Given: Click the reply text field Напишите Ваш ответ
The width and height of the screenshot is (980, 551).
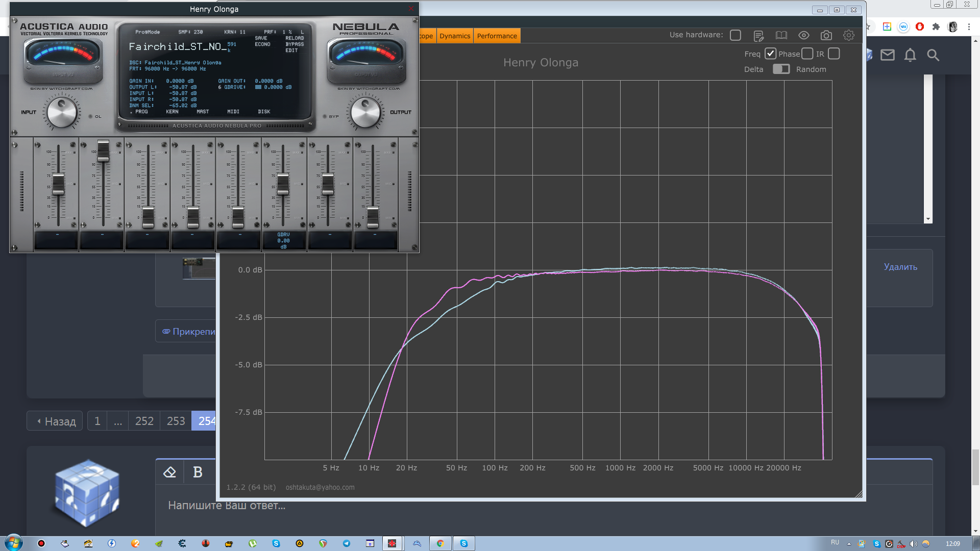Looking at the screenshot, I should coord(227,505).
